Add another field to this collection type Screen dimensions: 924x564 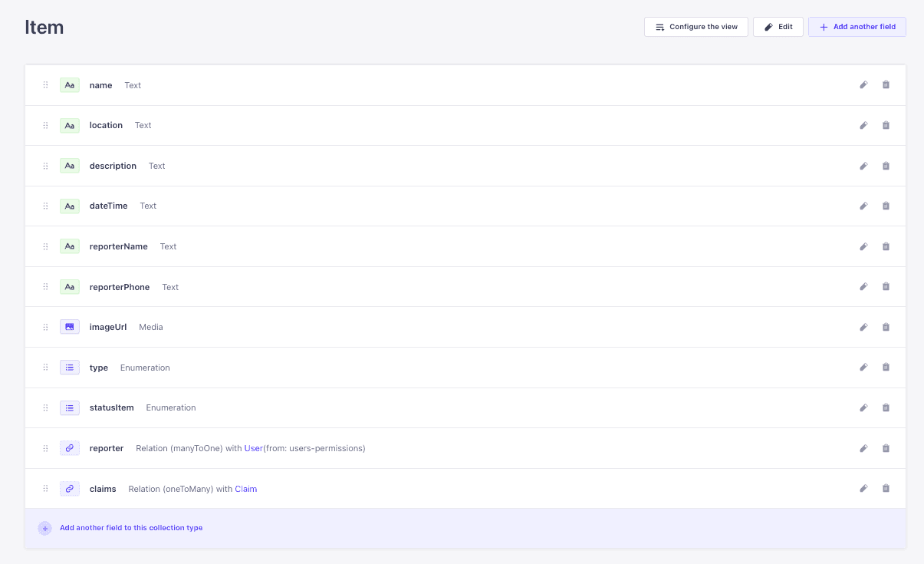point(130,528)
